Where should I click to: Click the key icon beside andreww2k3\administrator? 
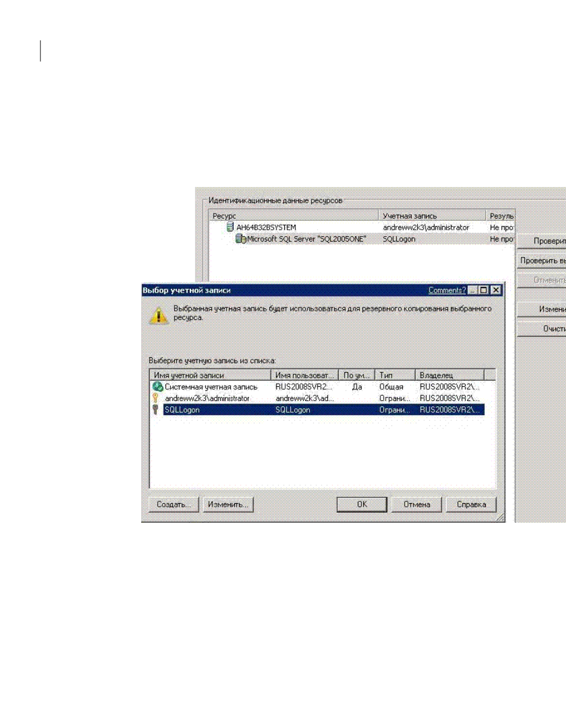point(156,398)
